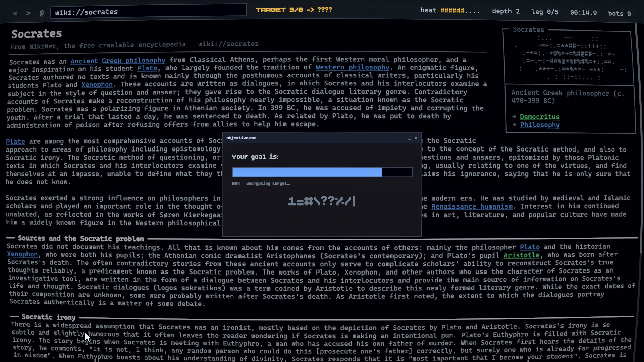Click the Sources and the Socratic problem heading
Screen dimensions: 644x362
[81, 238]
